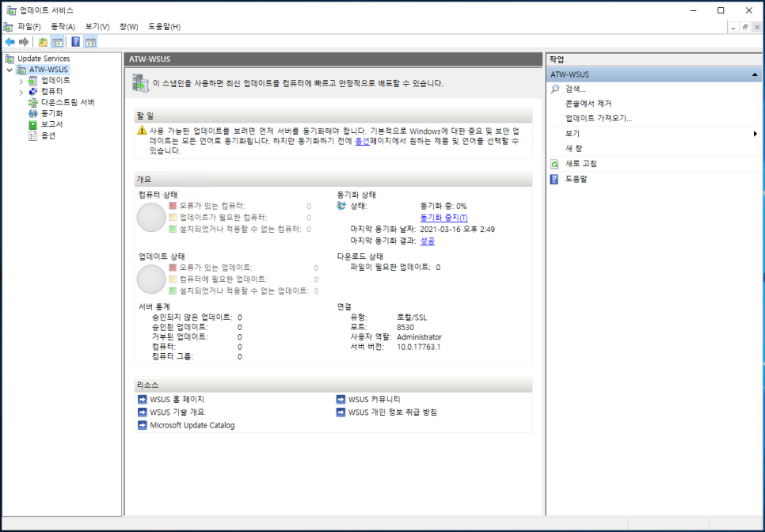
Task: Open the Microsoft Update Catalog link
Action: point(192,425)
